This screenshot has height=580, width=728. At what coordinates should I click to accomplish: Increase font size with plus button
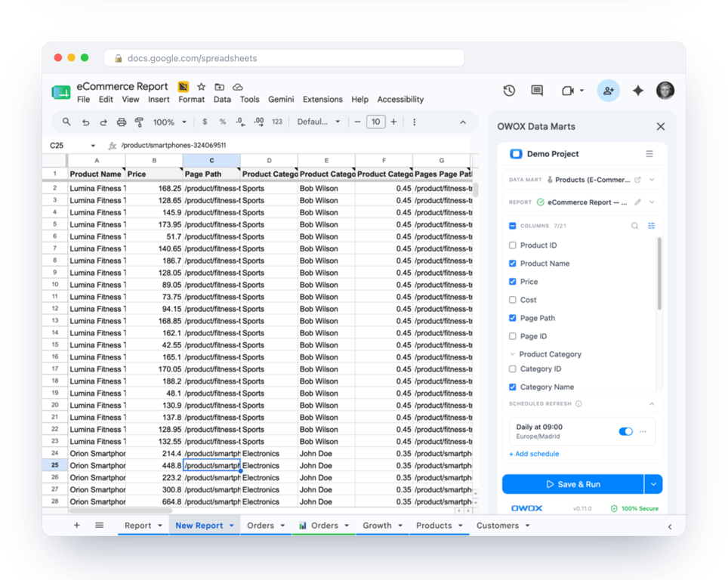coord(393,122)
